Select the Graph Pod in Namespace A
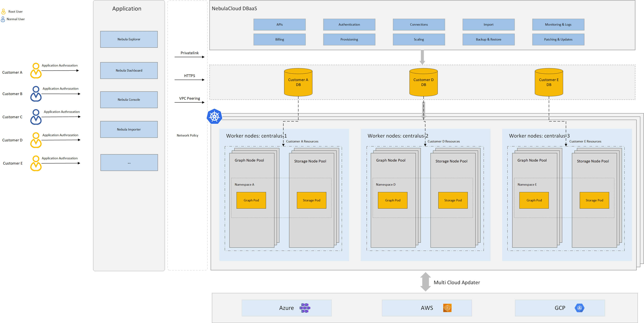Viewport: 644px width, 323px height. 251,200
